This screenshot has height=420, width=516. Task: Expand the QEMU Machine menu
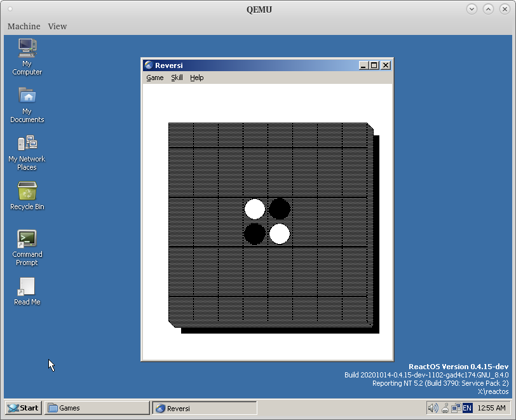[24, 26]
